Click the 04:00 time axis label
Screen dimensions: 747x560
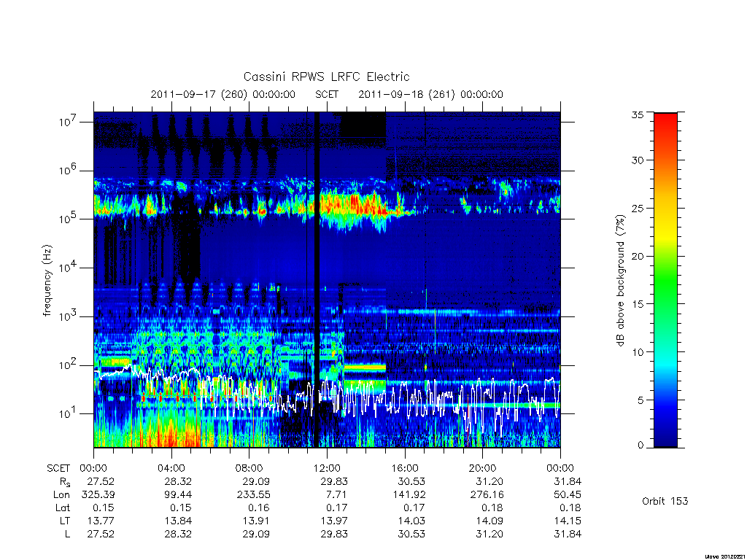[171, 468]
